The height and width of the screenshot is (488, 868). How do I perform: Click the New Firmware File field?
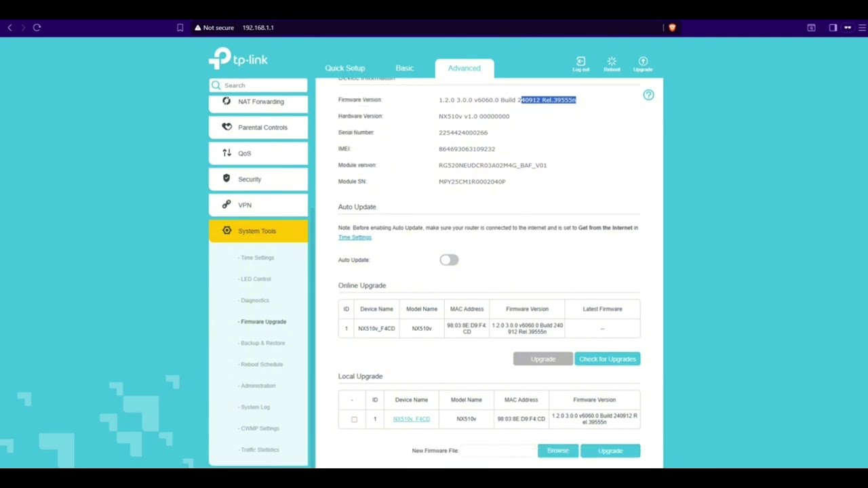[498, 451]
